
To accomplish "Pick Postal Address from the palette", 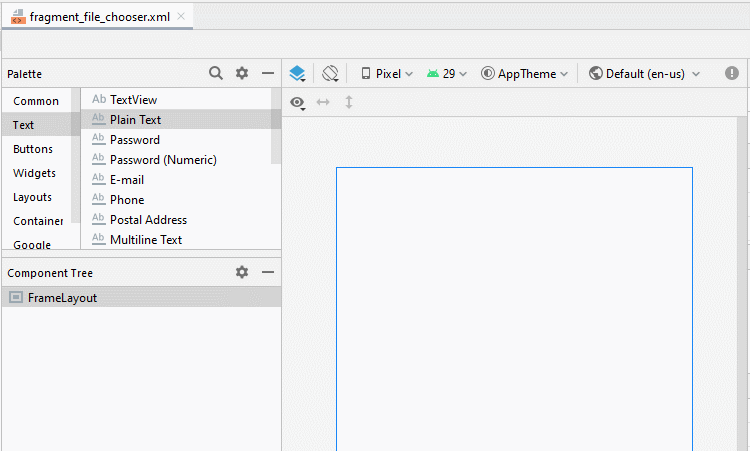I will [x=176, y=220].
